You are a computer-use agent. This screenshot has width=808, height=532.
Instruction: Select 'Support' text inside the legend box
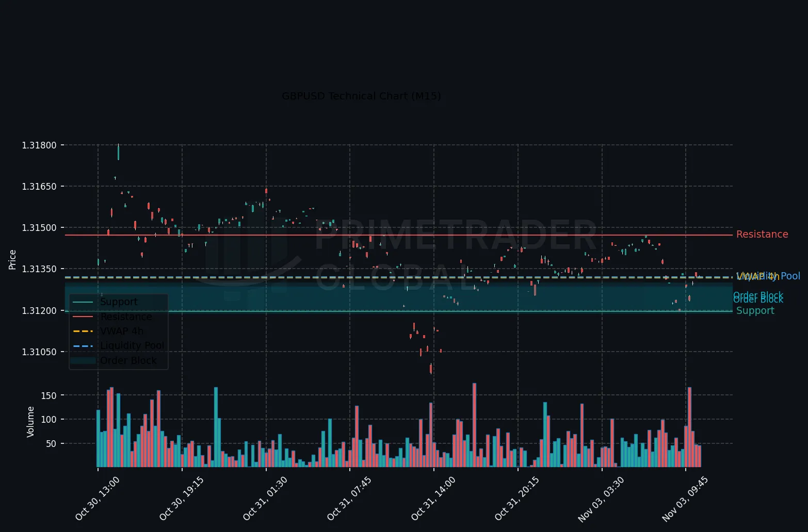point(119,302)
